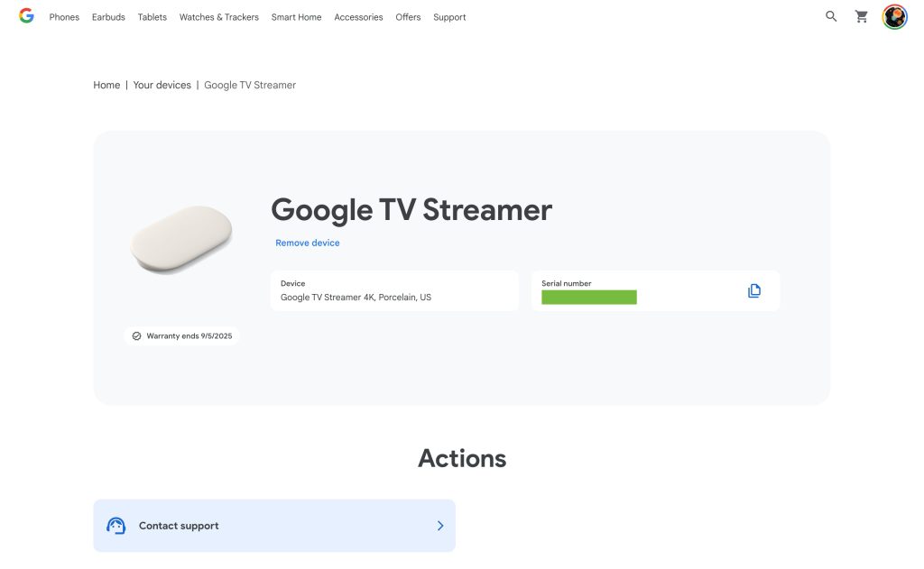Open the shopping cart

click(x=861, y=16)
